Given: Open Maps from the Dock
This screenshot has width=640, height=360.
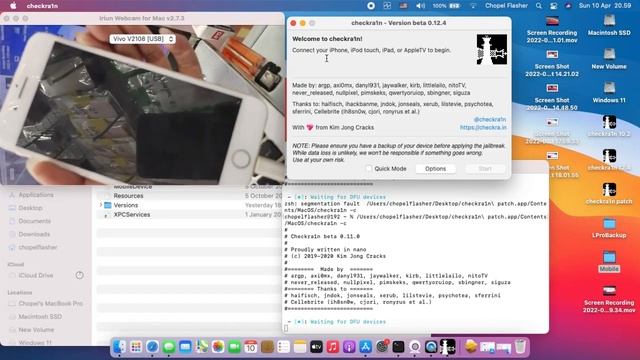Looking at the screenshot, I should tap(202, 347).
